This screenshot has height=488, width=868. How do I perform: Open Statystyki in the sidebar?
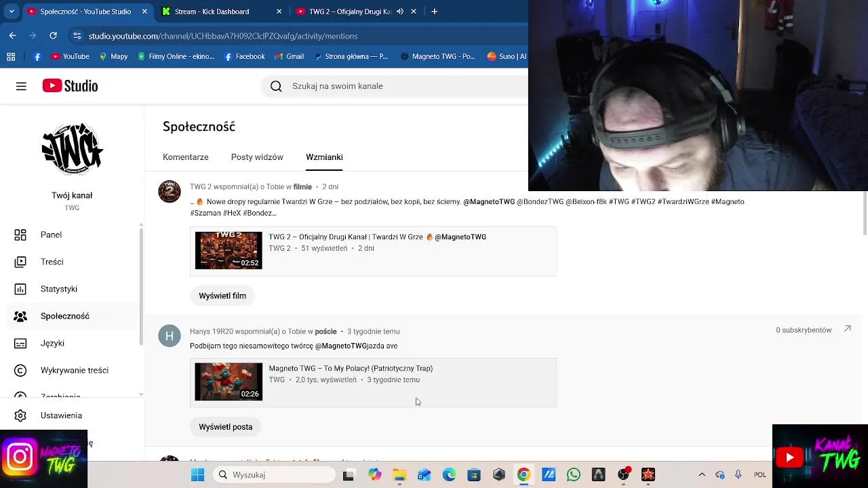tap(72, 289)
